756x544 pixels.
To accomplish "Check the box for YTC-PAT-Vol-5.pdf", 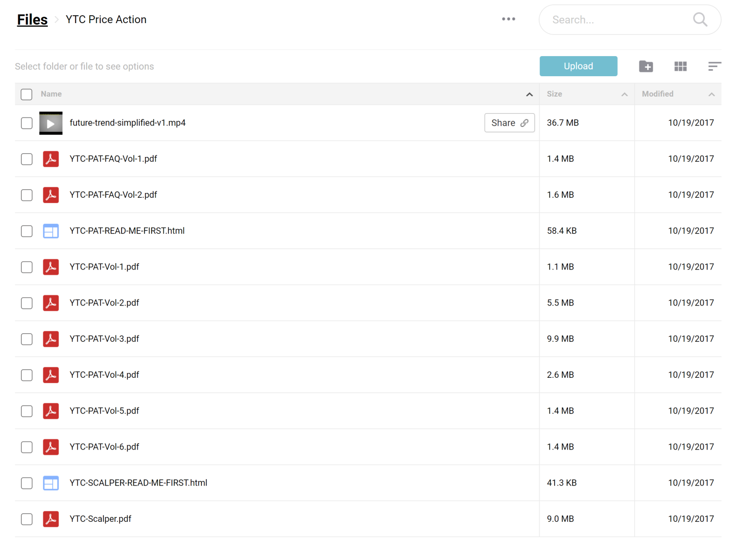I will (27, 411).
